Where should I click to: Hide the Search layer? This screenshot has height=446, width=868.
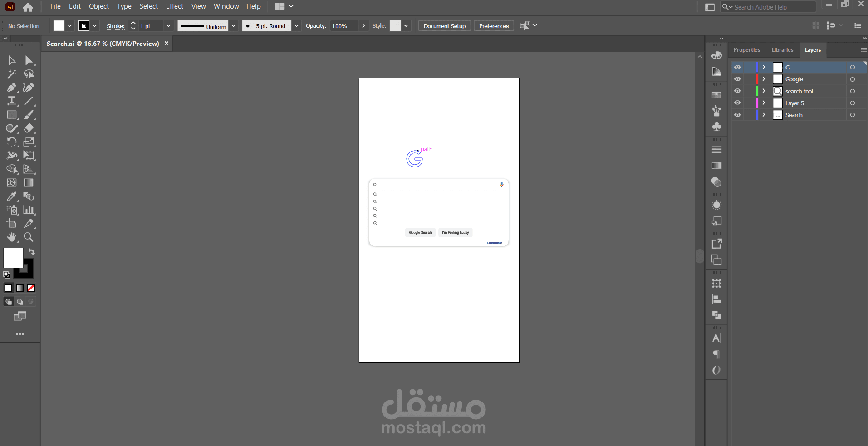738,115
